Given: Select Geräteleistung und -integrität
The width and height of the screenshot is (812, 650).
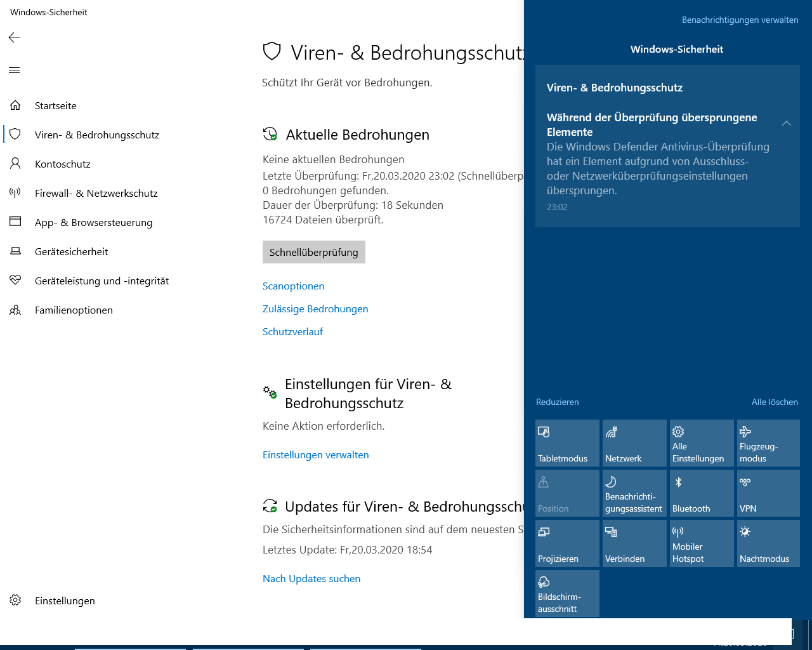Looking at the screenshot, I should tap(102, 281).
